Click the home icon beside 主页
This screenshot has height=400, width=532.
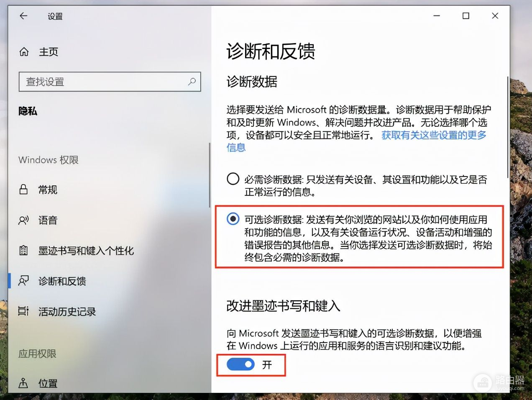pos(24,52)
